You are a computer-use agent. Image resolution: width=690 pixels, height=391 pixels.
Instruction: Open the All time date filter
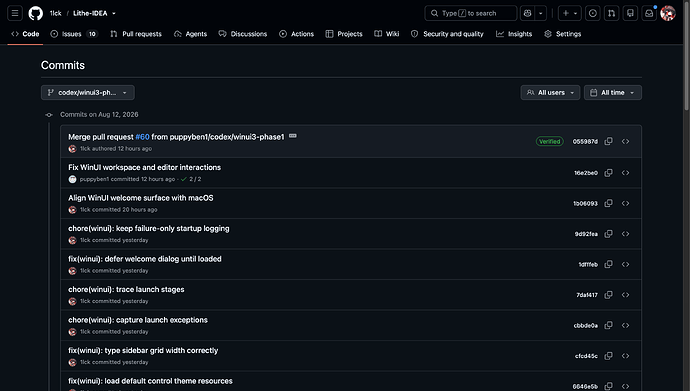[613, 92]
